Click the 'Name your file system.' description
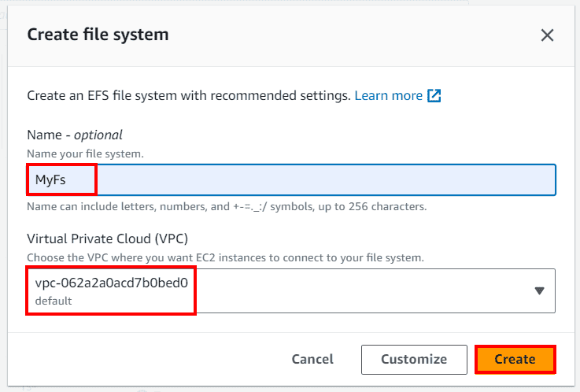The image size is (580, 392). click(x=85, y=153)
